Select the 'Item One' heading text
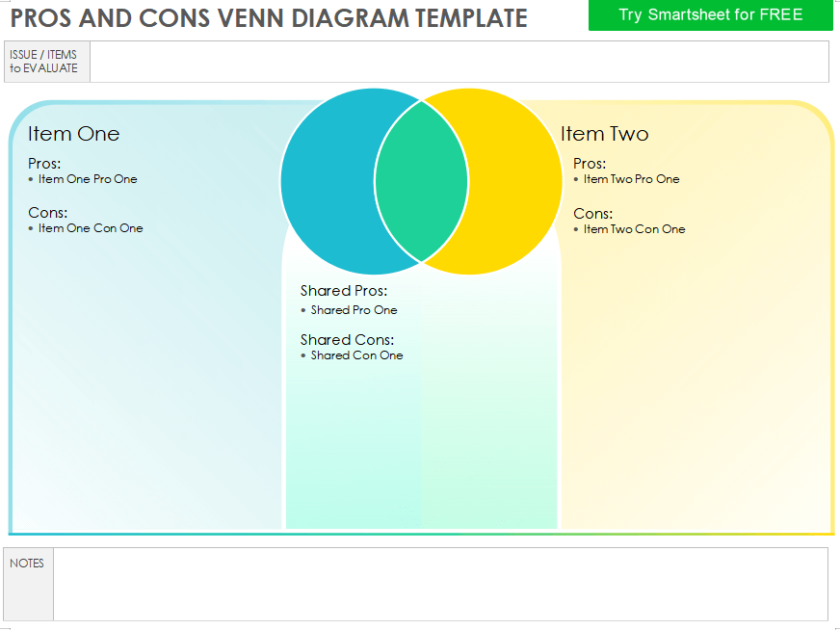The image size is (840, 630). coord(73,133)
